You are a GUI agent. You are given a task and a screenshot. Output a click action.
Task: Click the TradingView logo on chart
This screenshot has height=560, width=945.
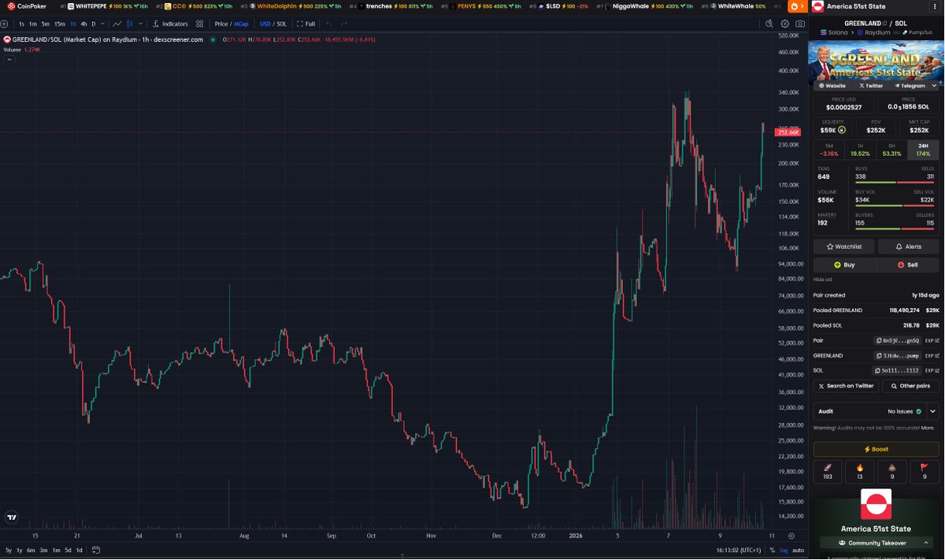[x=11, y=517]
